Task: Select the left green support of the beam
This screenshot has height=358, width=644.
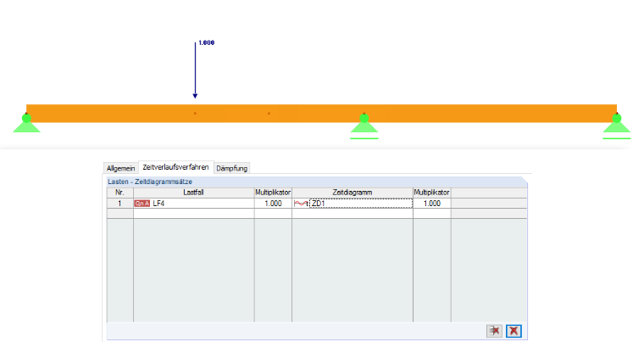Action: tap(27, 123)
